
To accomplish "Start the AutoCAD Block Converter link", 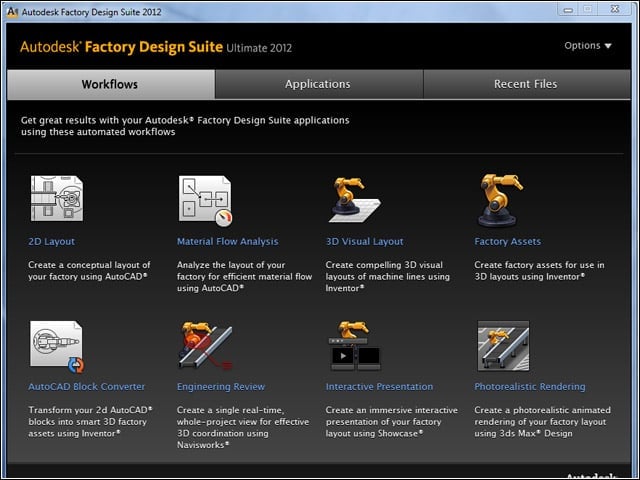I will pyautogui.click(x=87, y=387).
